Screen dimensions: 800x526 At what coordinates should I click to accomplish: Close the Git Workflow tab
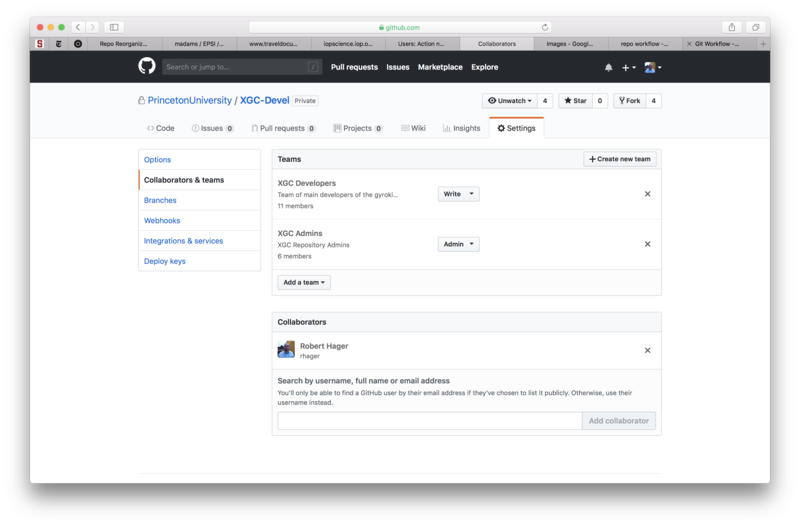689,44
